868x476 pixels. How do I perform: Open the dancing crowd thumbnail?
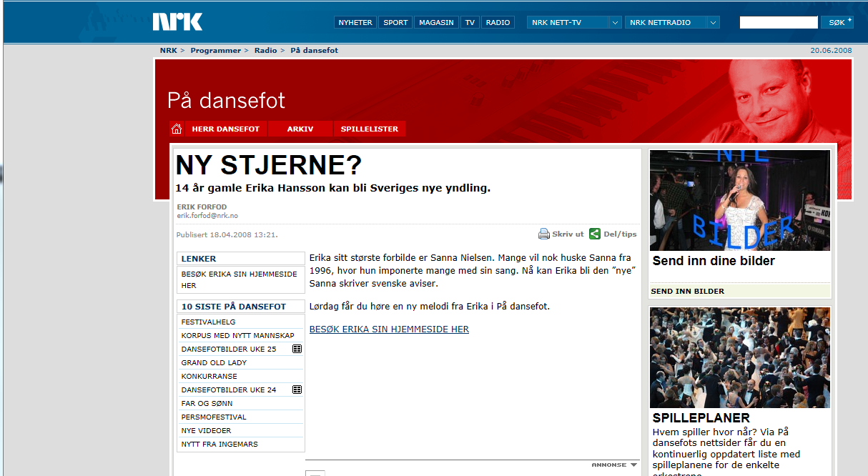pyautogui.click(x=740, y=357)
